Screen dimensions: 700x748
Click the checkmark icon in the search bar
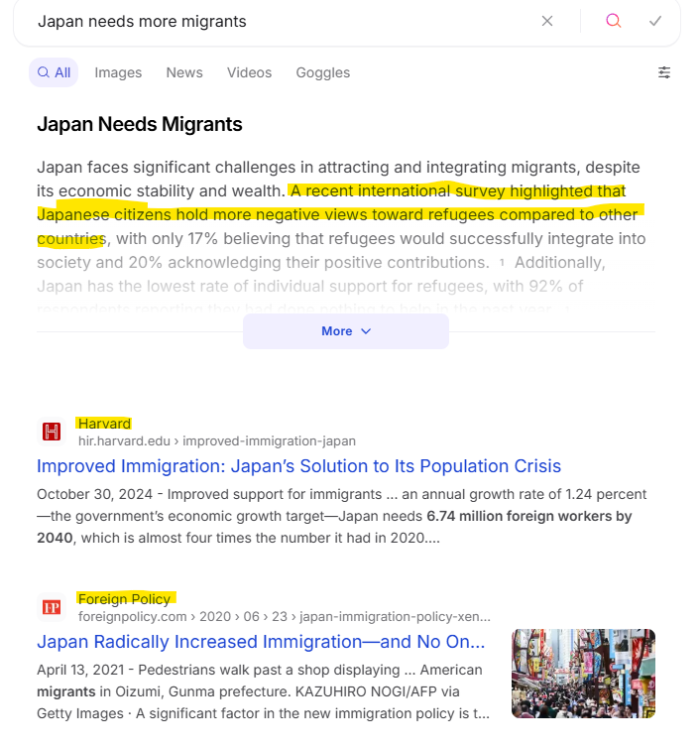(655, 21)
